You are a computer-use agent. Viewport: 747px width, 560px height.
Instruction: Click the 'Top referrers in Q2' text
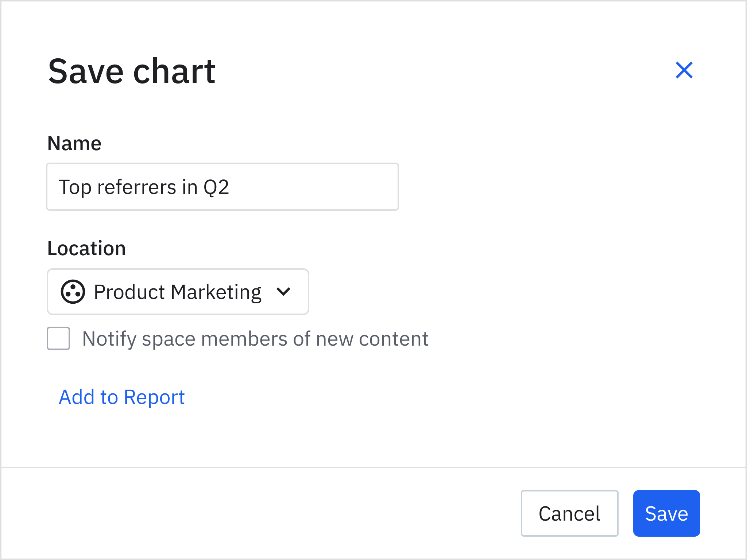144,187
